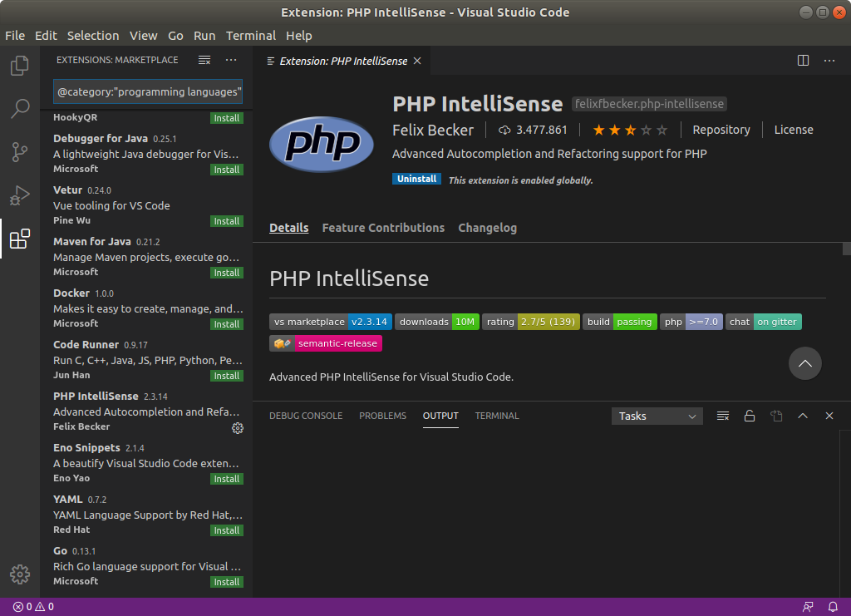The height and width of the screenshot is (616, 851).
Task: Clear extensions search results icon
Action: click(x=204, y=60)
